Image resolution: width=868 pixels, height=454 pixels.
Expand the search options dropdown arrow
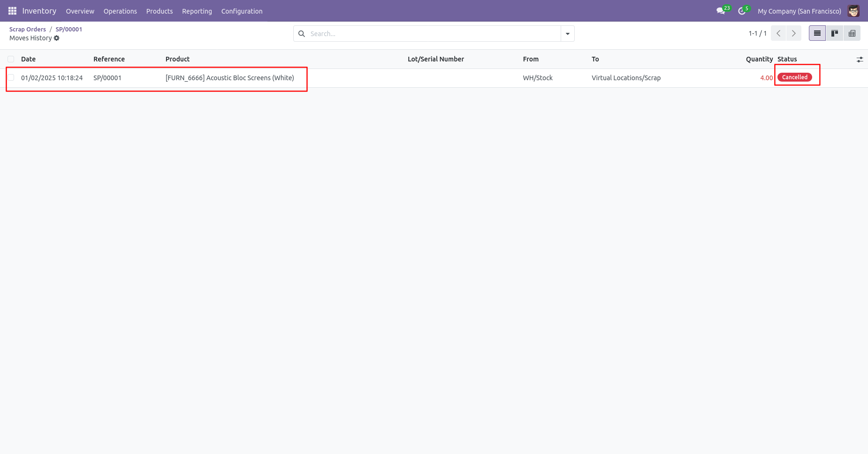[568, 34]
